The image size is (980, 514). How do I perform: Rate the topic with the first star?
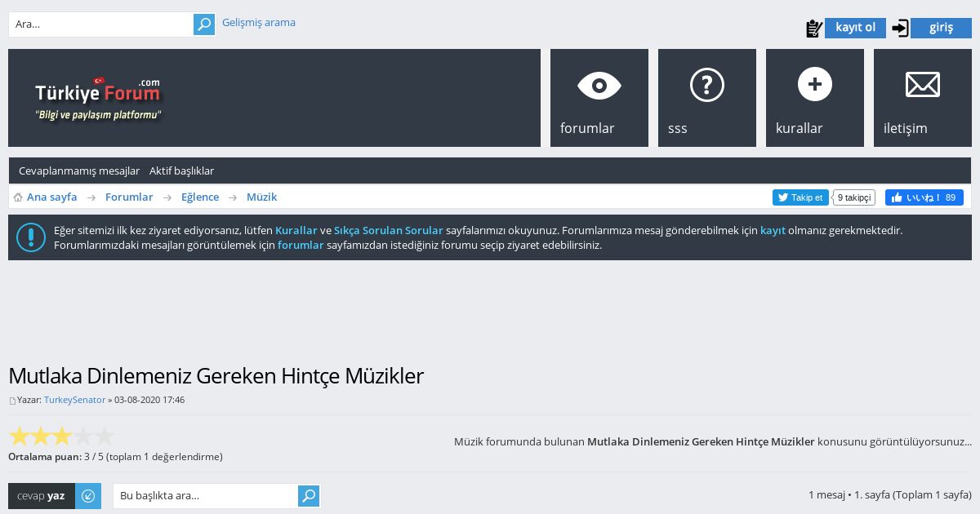click(19, 436)
